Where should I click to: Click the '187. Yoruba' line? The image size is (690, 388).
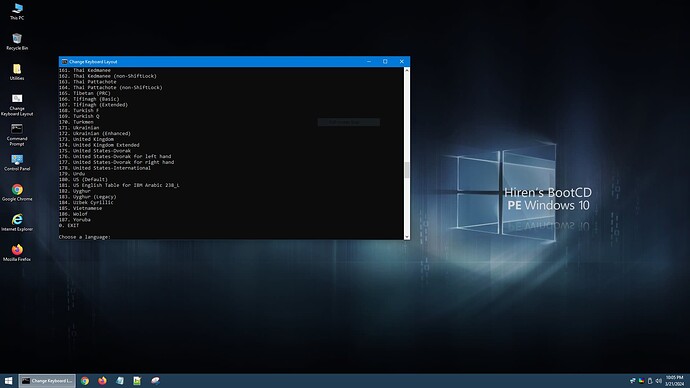pyautogui.click(x=75, y=220)
